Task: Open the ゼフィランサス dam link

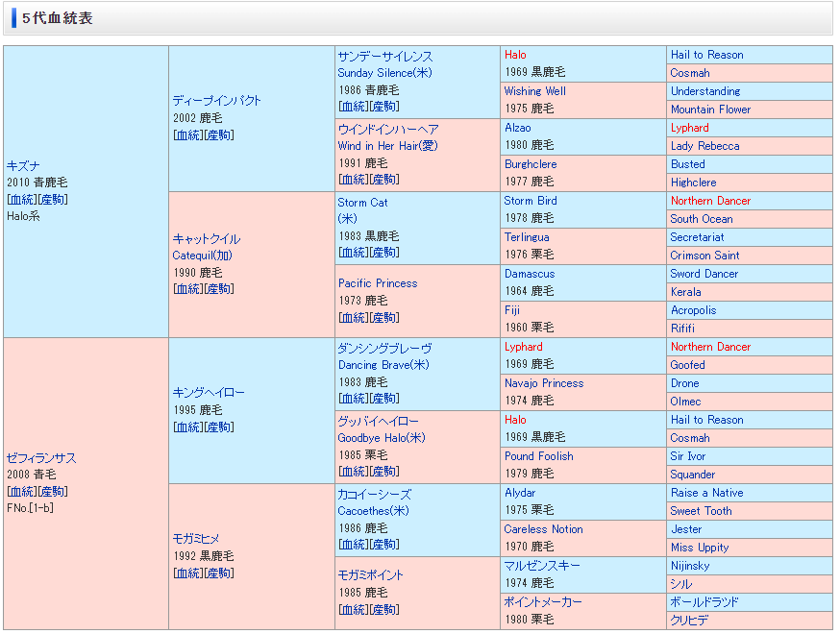Action: point(41,458)
